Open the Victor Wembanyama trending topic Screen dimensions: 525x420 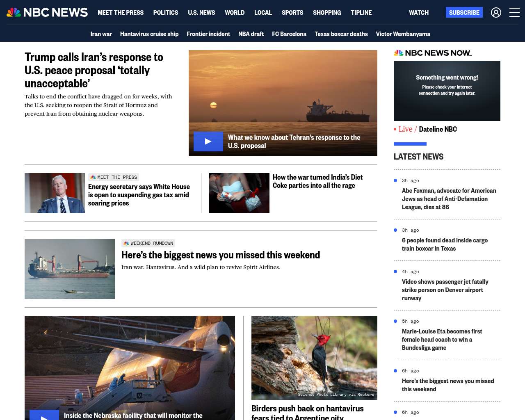[403, 34]
